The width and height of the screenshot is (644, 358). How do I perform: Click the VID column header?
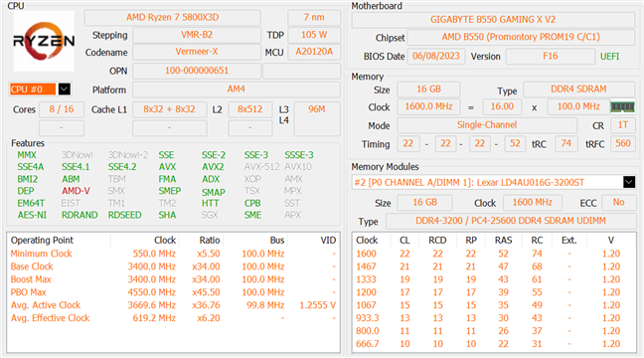coord(328,241)
